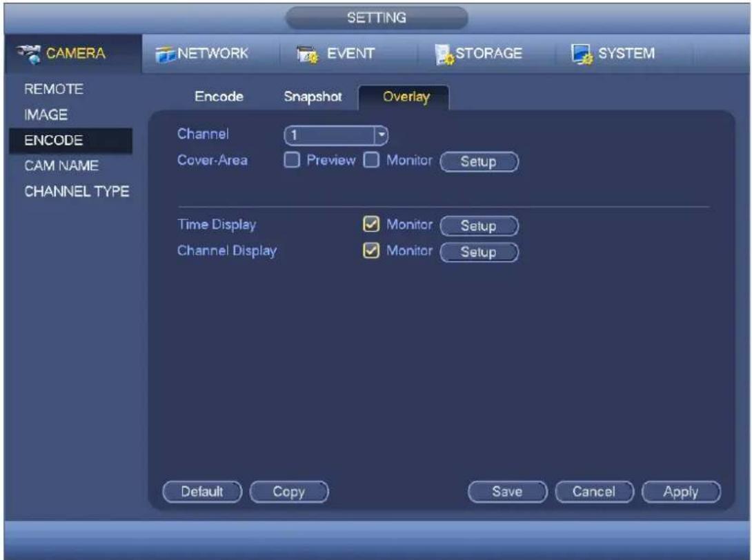
Task: Open REMOTE in the sidebar
Action: [54, 89]
